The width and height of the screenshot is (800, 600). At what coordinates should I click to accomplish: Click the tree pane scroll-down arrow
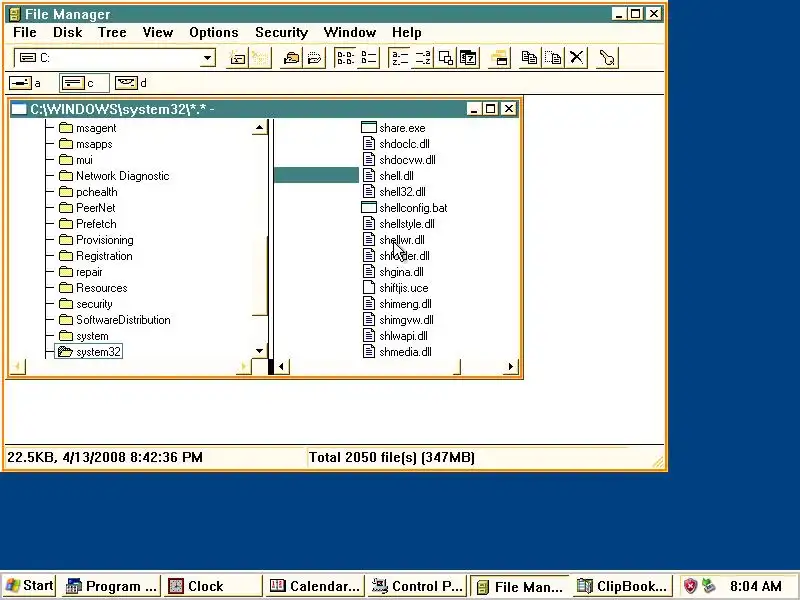(259, 351)
